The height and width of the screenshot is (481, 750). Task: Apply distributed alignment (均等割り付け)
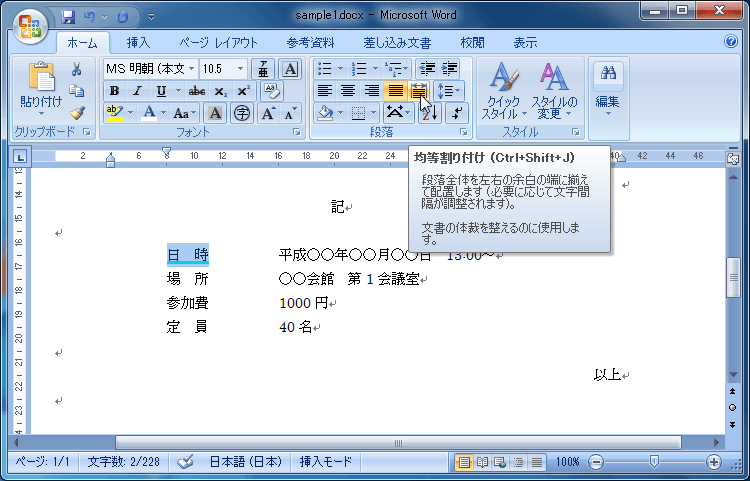(x=419, y=90)
